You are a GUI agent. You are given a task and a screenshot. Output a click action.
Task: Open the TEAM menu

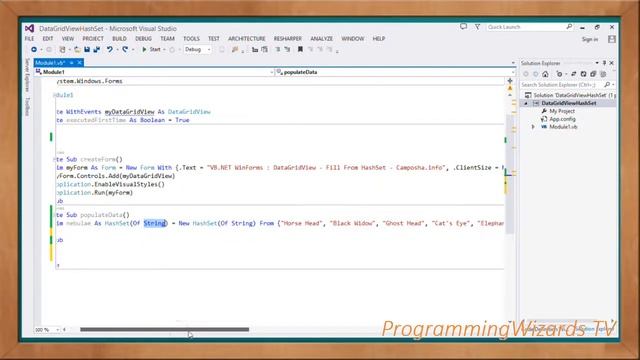(167, 39)
